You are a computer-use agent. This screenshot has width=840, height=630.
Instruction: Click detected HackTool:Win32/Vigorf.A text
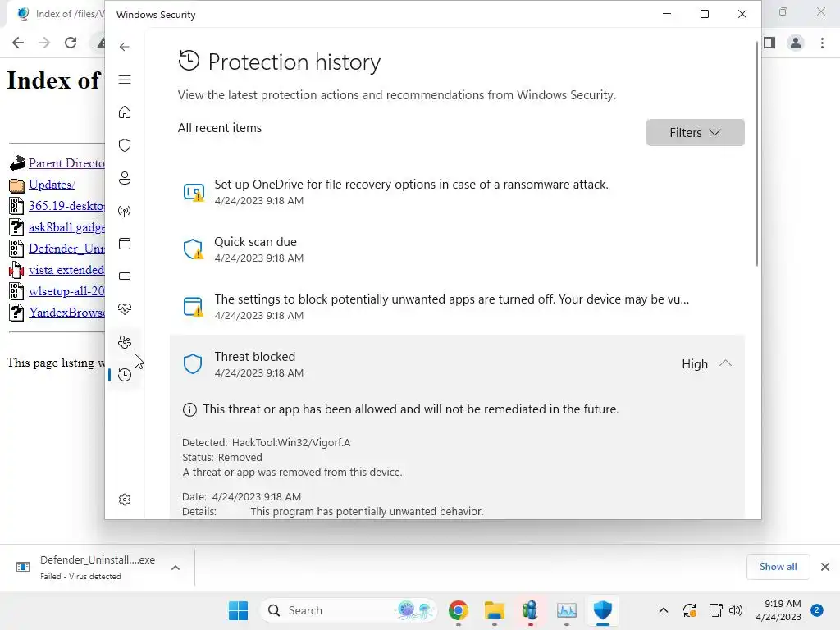(291, 442)
